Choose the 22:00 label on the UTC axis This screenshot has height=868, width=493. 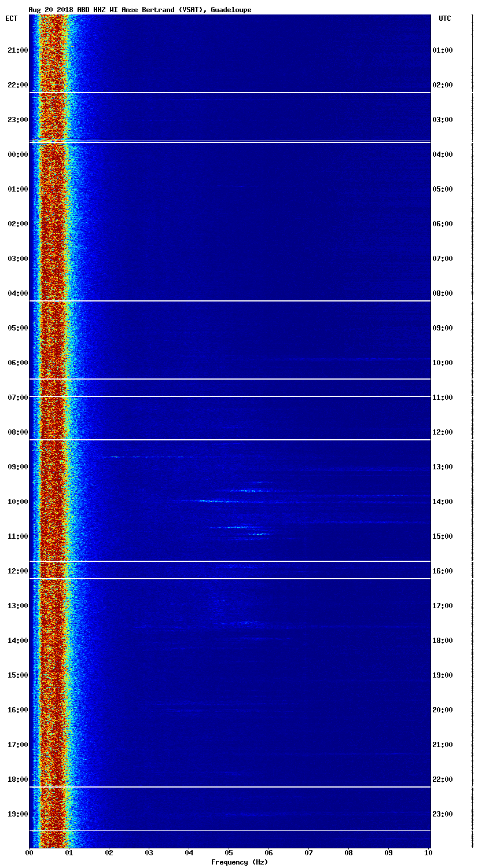tap(443, 779)
